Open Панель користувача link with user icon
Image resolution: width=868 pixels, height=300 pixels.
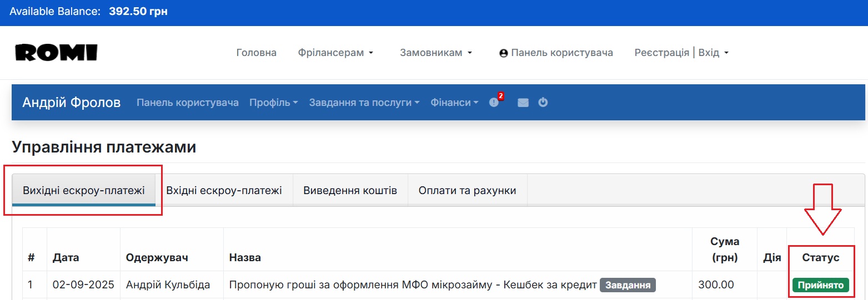[x=556, y=53]
